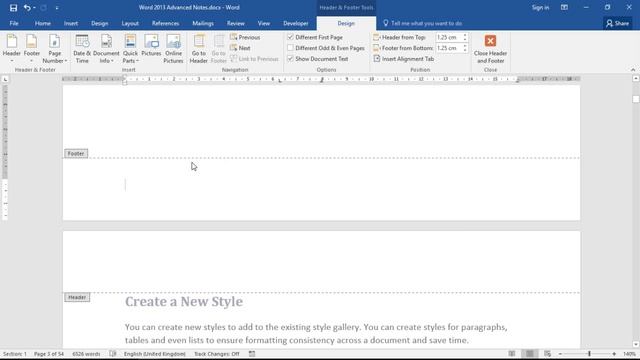Save the document with the floppy disk icon
640x360 pixels.
click(x=13, y=7)
